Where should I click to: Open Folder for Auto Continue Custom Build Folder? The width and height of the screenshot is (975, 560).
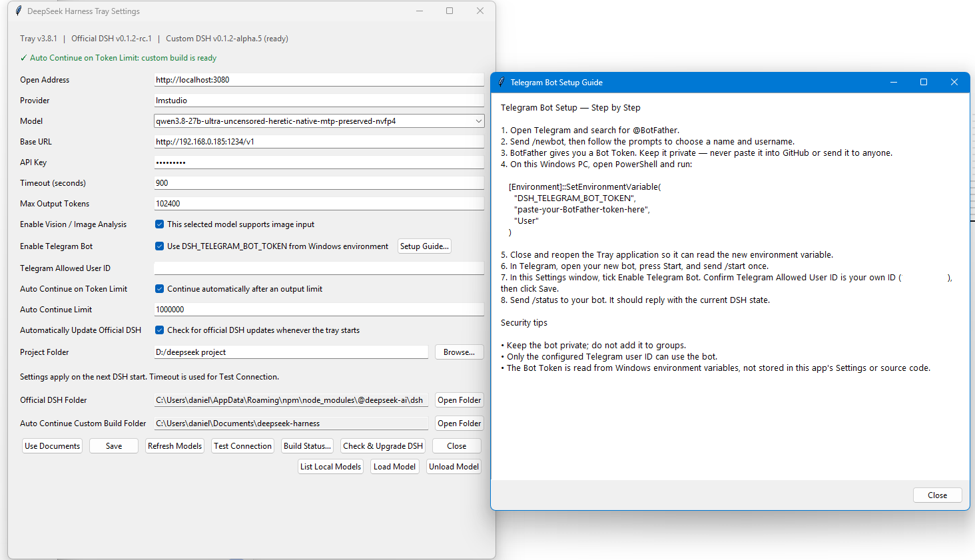tap(459, 423)
